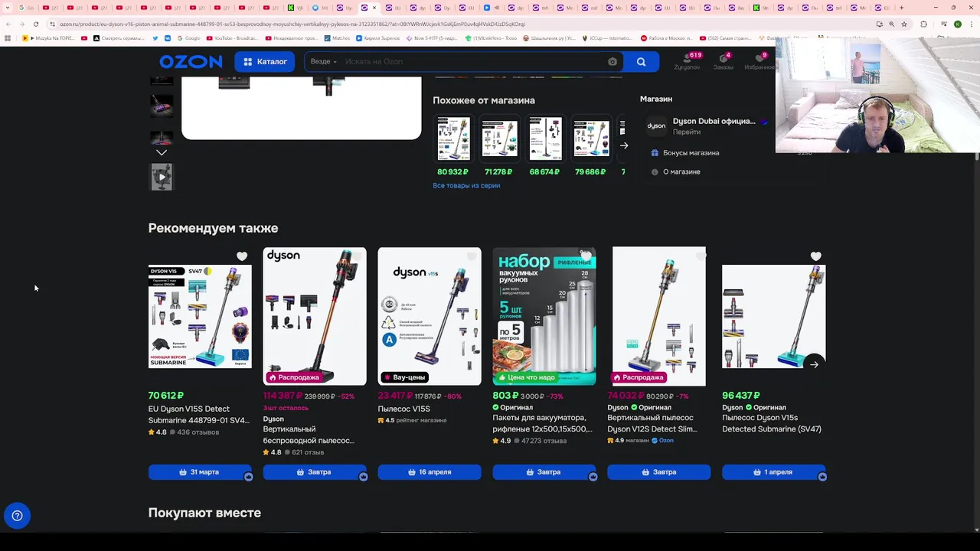980x551 pixels.
Task: Bookmark this page with the star icon
Action: pos(904,24)
